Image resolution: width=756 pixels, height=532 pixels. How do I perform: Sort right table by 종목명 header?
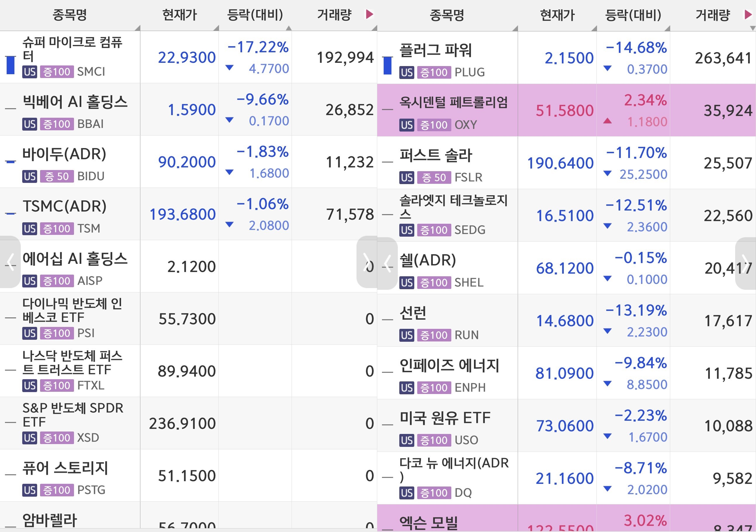[x=447, y=15]
